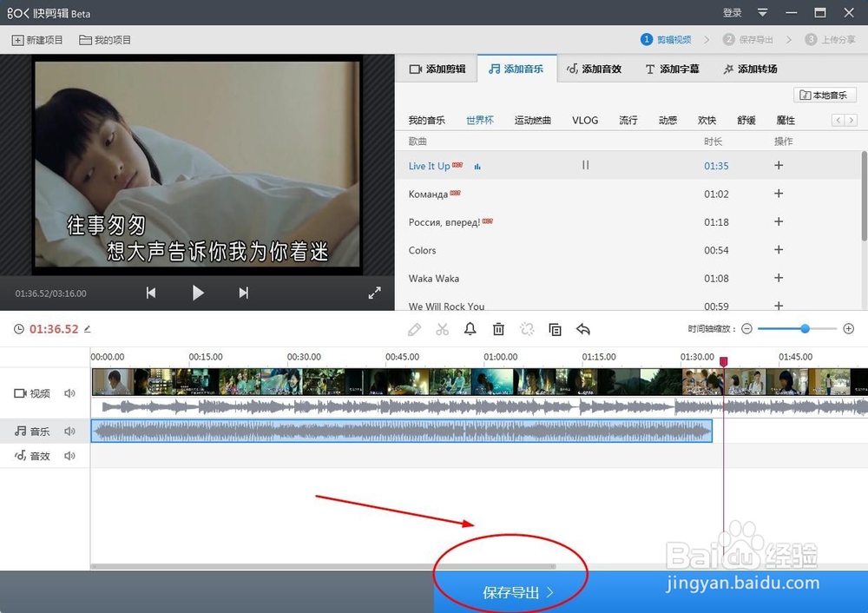Add Waka Waka song with plus icon
This screenshot has height=613, width=868.
tap(779, 278)
